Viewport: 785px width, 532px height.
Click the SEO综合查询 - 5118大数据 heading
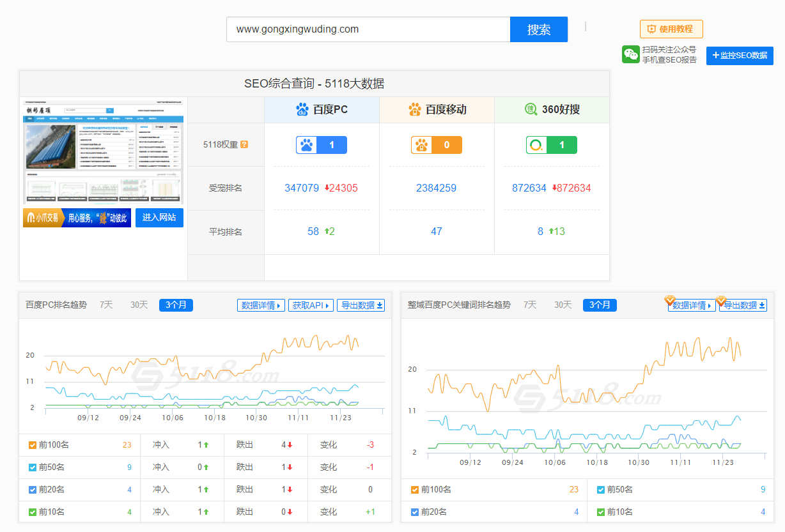tap(315, 84)
